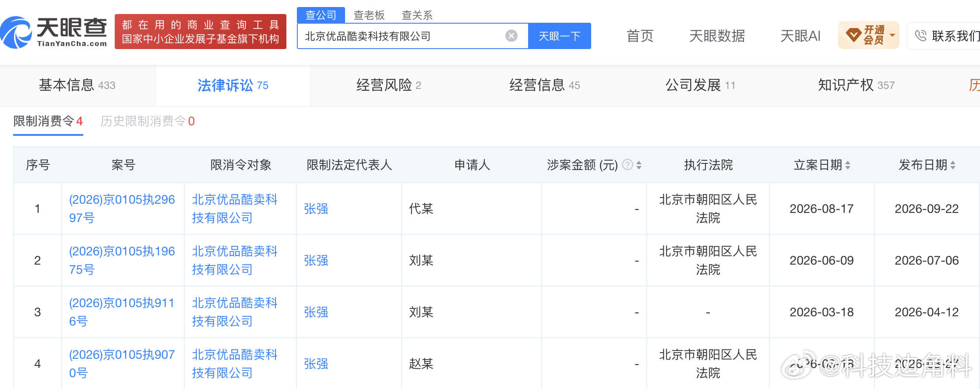Open company link in row 3
980x389 pixels.
(x=235, y=312)
